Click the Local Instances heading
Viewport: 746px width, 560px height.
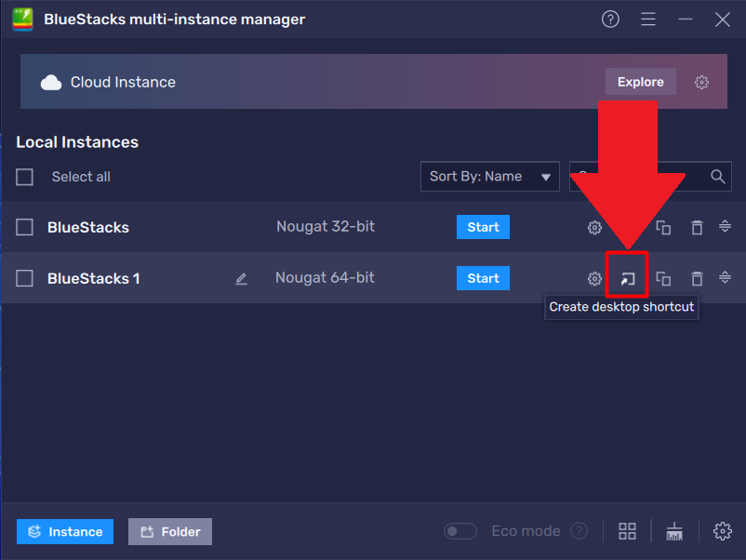coord(77,142)
